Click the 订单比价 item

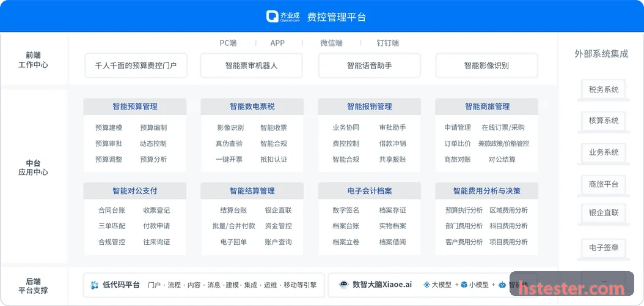click(x=458, y=144)
